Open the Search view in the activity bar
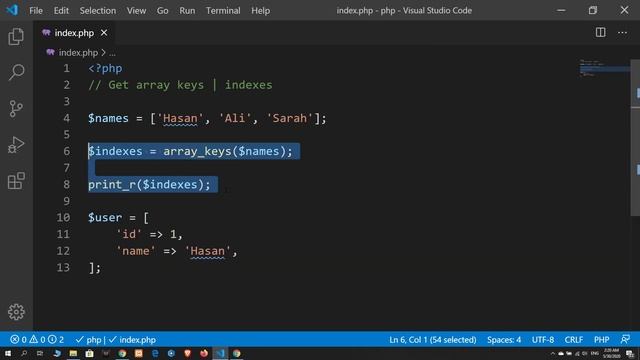This screenshot has height=360, width=640. [16, 72]
